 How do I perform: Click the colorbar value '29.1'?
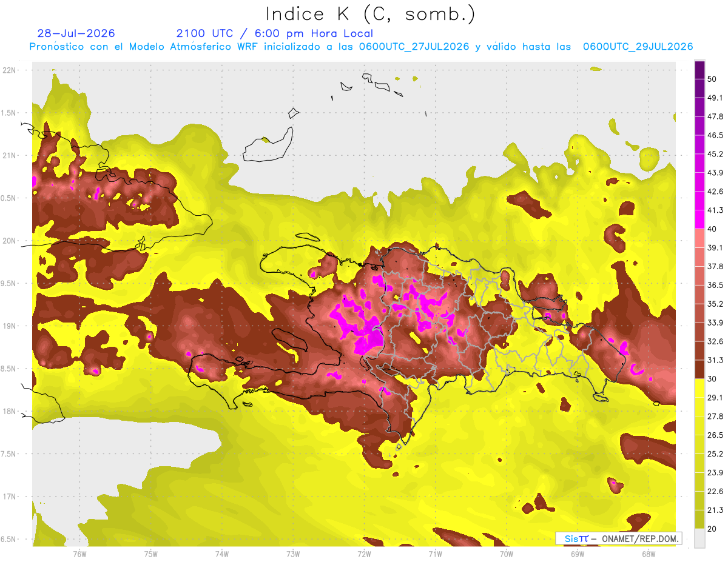tap(715, 398)
